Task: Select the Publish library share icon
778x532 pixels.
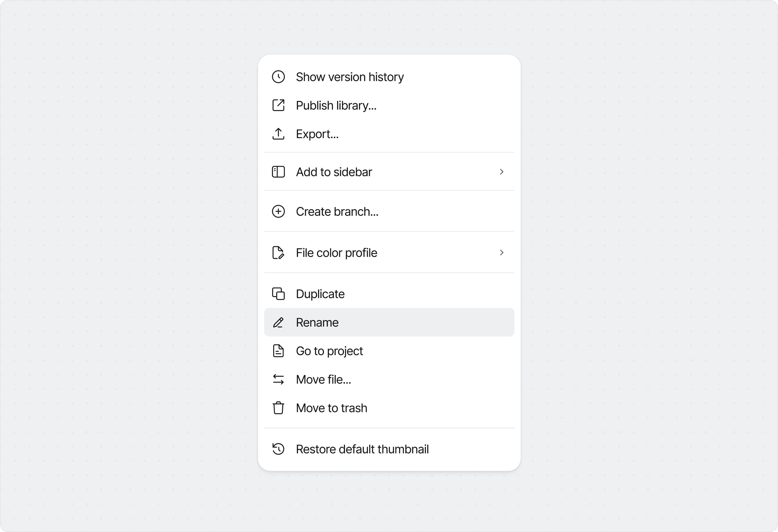Action: (x=278, y=105)
